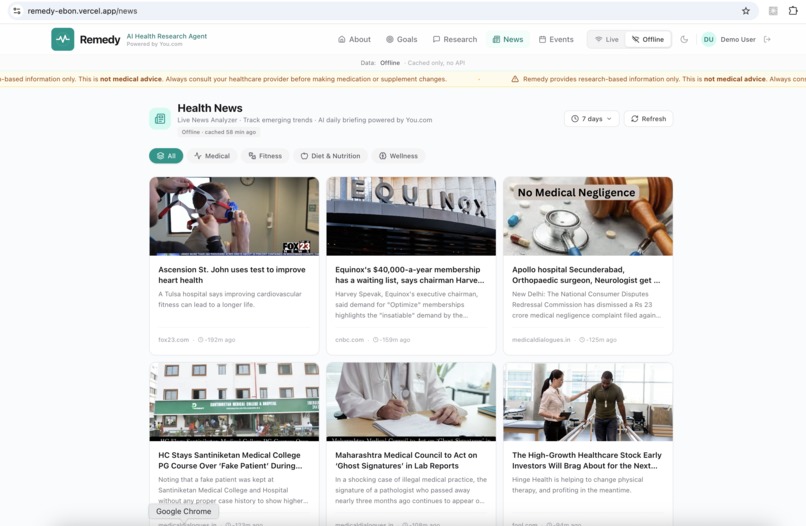Click the Harvey Spevak summary text
This screenshot has height=526, width=806.
pyautogui.click(x=407, y=304)
